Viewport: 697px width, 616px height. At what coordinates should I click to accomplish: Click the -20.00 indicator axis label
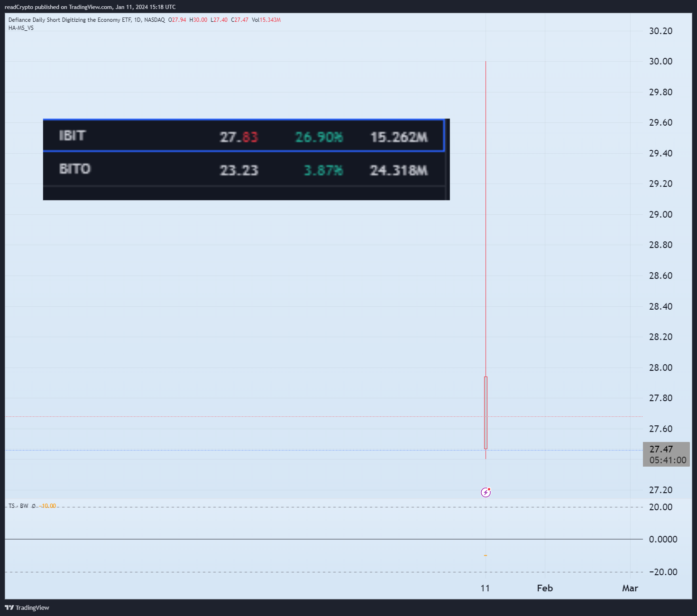coord(662,572)
